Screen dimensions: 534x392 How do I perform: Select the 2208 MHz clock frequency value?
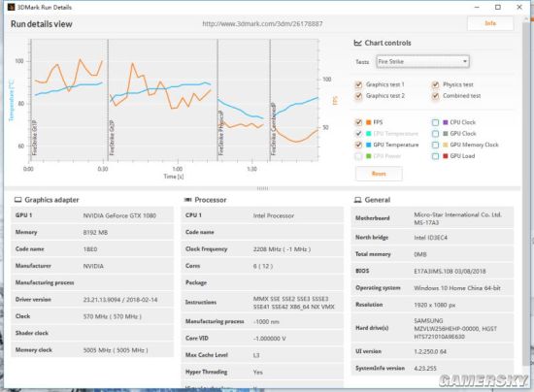tap(282, 249)
